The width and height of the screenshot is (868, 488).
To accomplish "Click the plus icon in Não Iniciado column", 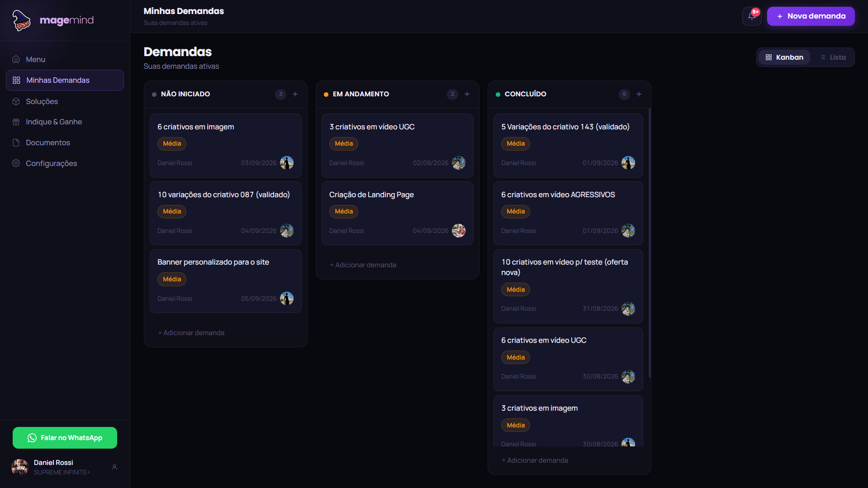I will click(x=295, y=94).
